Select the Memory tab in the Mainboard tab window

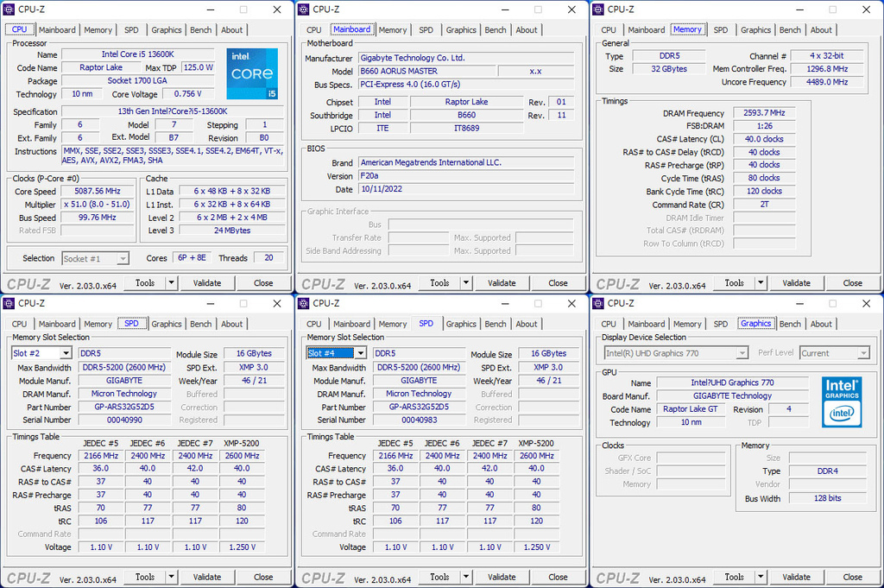click(393, 30)
